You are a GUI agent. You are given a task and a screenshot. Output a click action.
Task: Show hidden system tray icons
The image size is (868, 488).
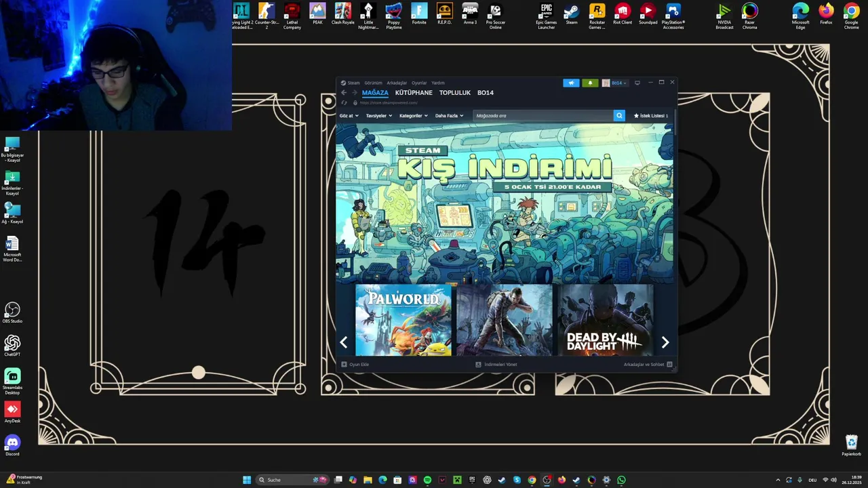pos(778,480)
